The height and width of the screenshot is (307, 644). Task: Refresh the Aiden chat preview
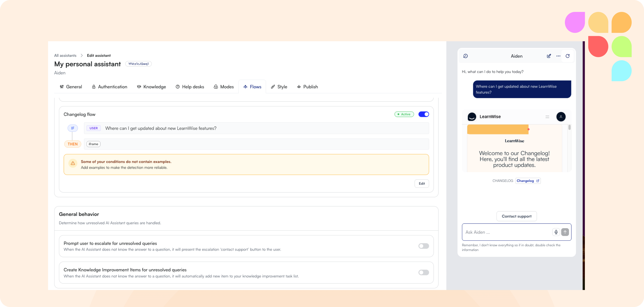567,56
